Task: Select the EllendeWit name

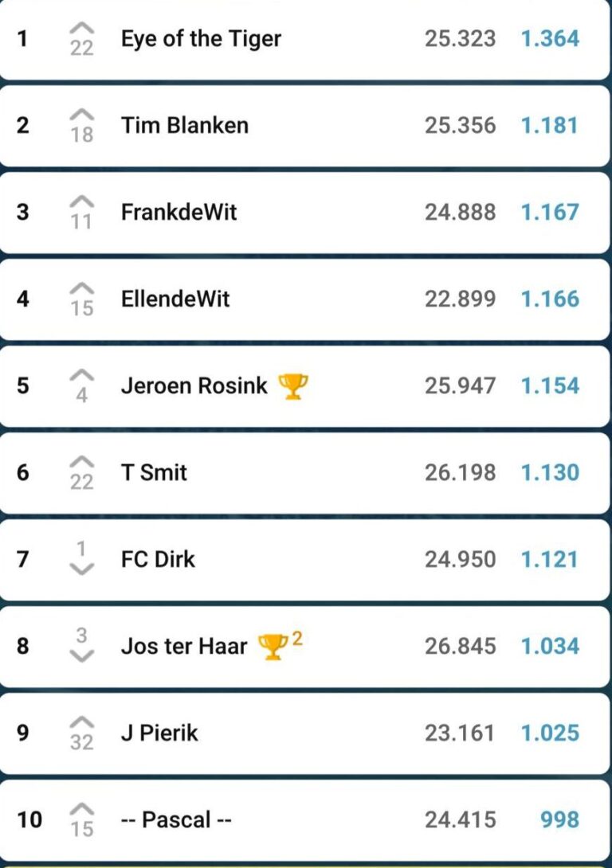Action: pyautogui.click(x=175, y=299)
